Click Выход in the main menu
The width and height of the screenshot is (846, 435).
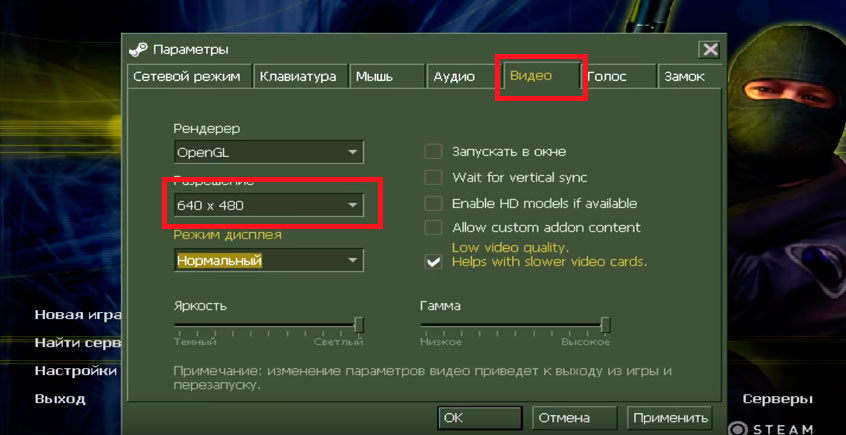click(60, 399)
